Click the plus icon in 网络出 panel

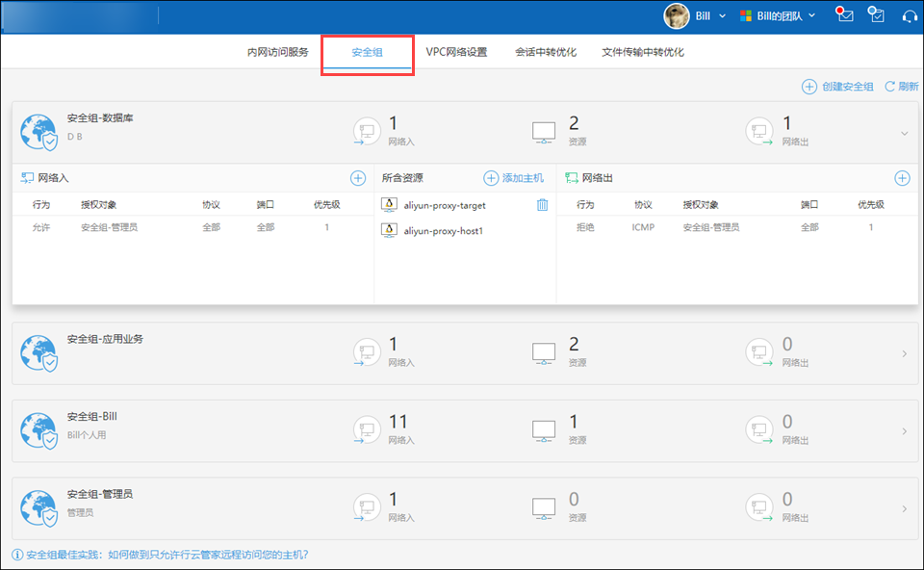pyautogui.click(x=902, y=178)
